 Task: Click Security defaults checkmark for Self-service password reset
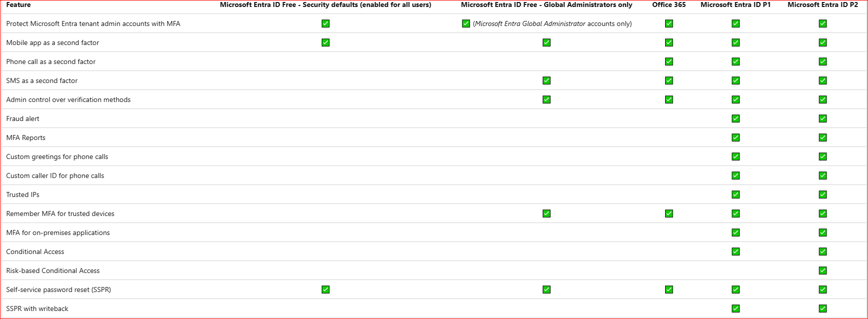coord(326,289)
